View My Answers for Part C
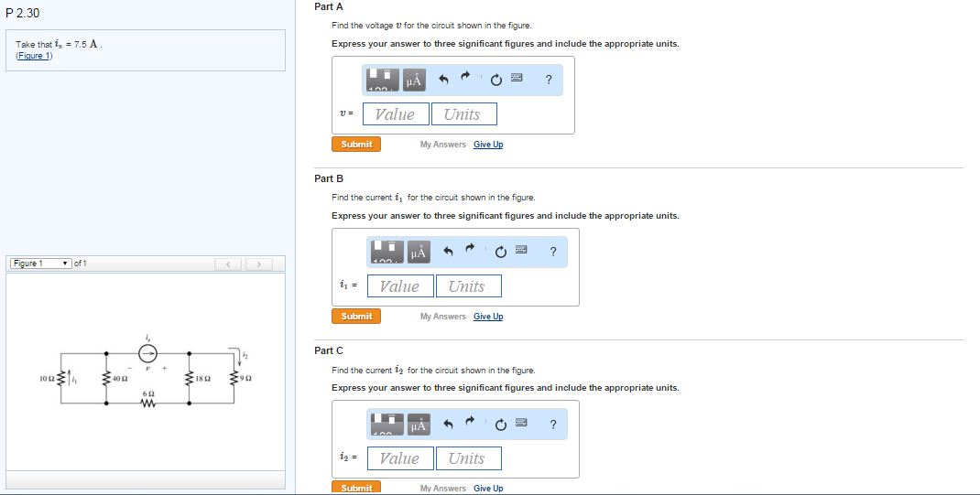The width and height of the screenshot is (980, 495). [443, 488]
